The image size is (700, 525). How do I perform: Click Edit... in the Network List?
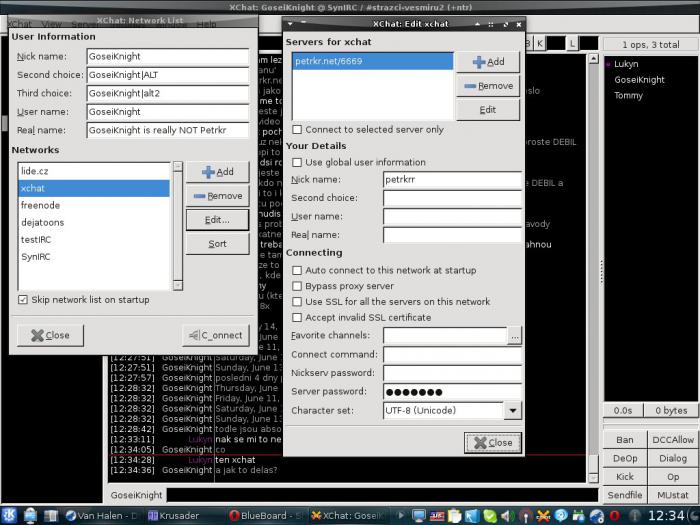coord(217,220)
